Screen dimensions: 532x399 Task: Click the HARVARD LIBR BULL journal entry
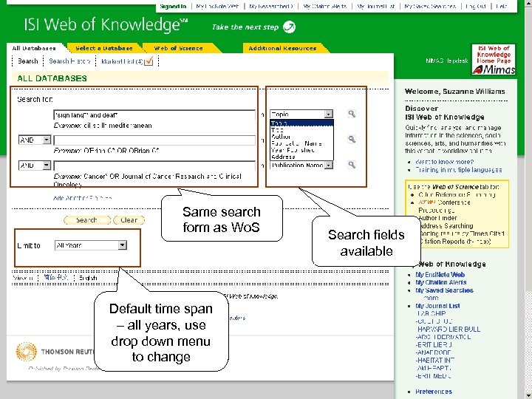point(449,329)
